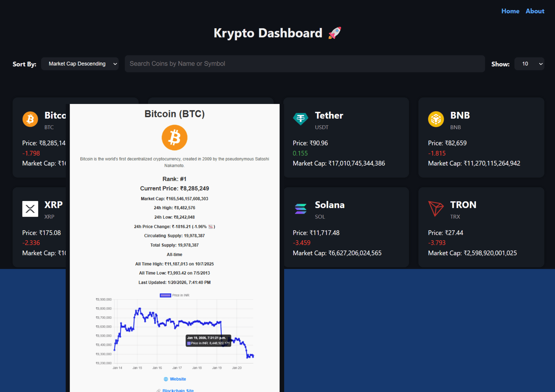Viewport: 555px width, 392px height.
Task: Click the BNB logo icon
Action: tap(436, 119)
